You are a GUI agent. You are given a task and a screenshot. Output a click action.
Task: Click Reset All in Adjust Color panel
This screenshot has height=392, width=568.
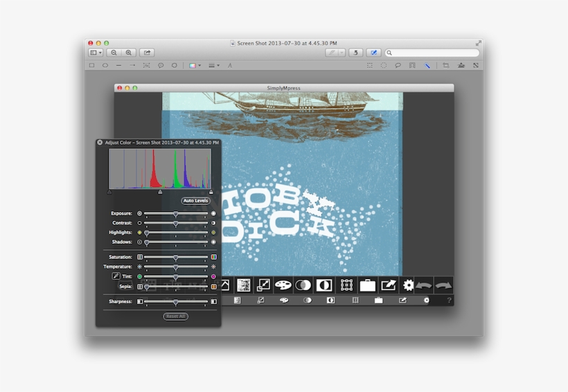tap(175, 317)
